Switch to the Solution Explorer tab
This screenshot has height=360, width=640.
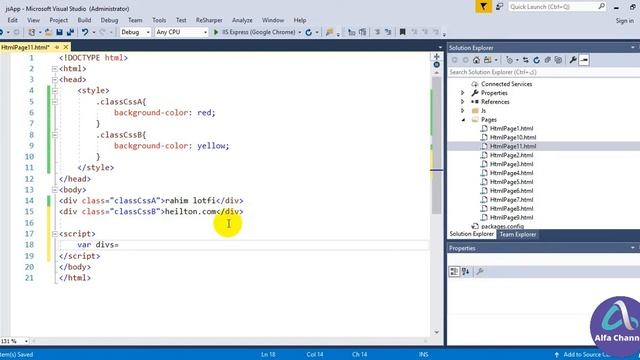point(471,234)
